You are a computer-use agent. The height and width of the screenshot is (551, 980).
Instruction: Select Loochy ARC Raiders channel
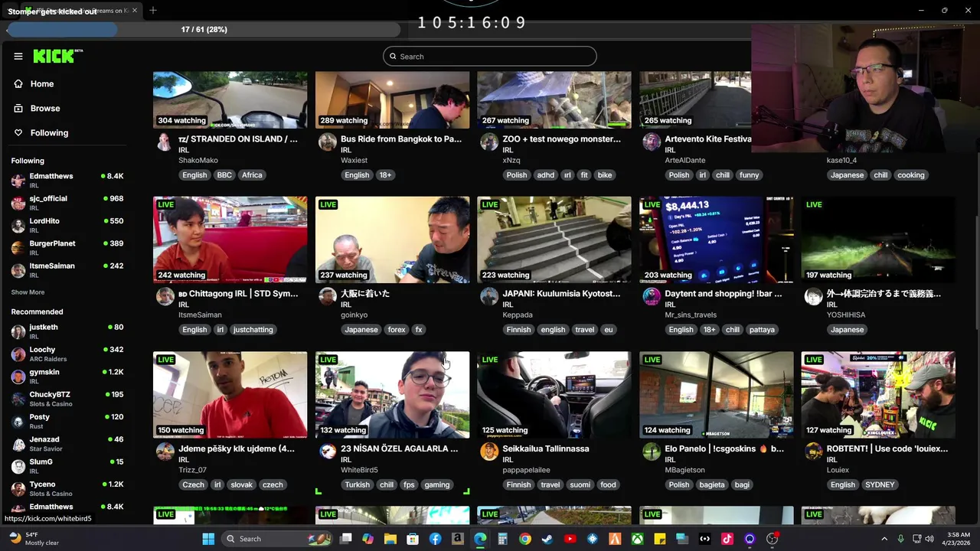pos(67,354)
